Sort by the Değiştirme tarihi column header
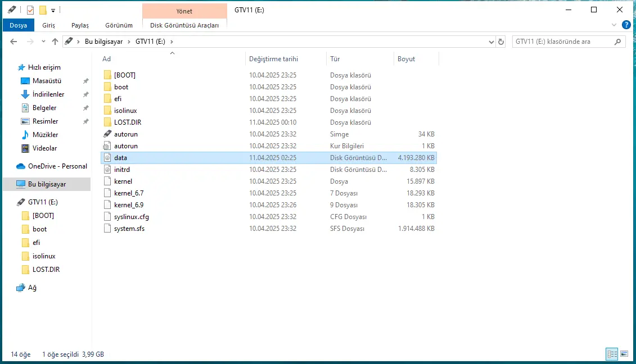The height and width of the screenshot is (364, 636). (x=273, y=59)
